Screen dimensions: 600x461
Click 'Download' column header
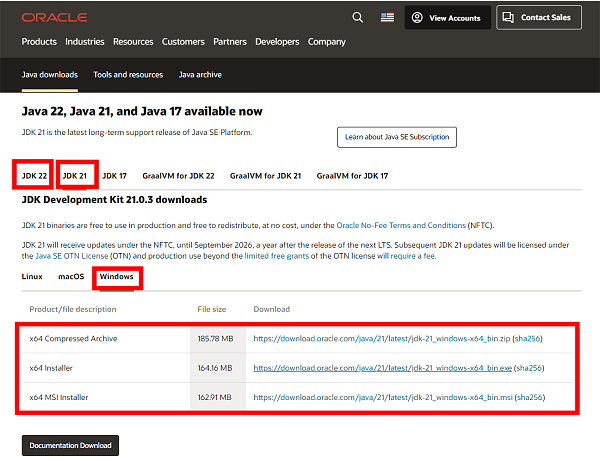(x=272, y=309)
